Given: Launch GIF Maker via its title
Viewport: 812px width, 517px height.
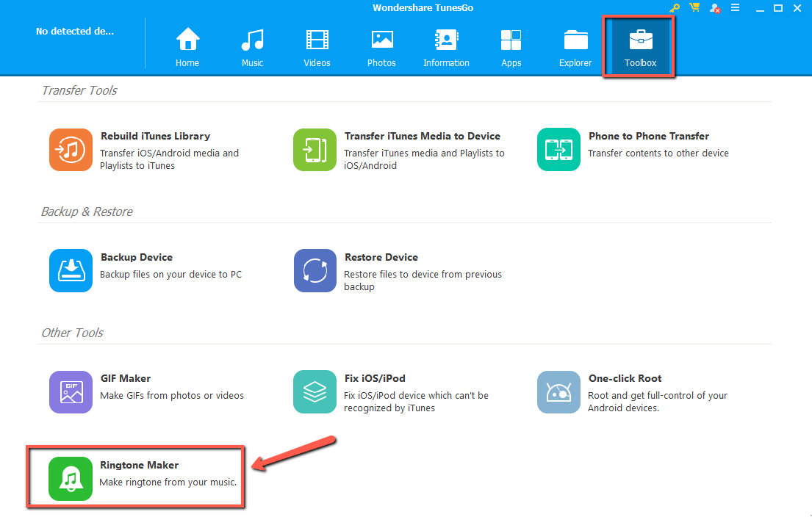Looking at the screenshot, I should point(126,378).
